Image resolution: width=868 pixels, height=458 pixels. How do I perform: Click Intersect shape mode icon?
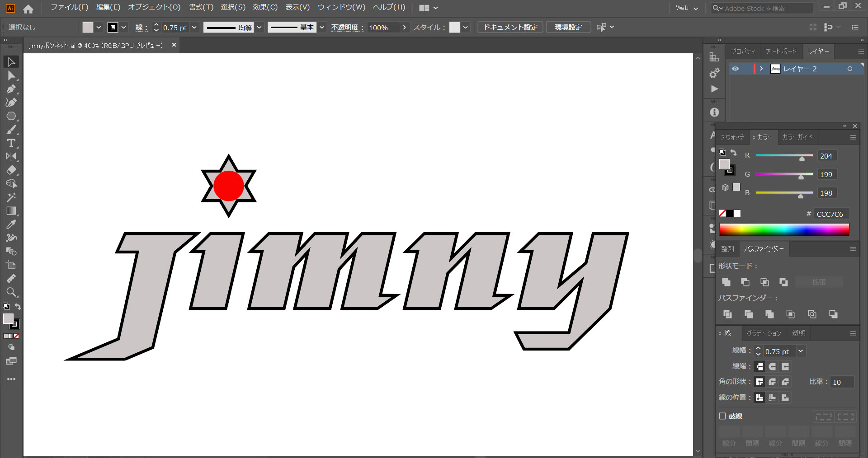point(764,282)
